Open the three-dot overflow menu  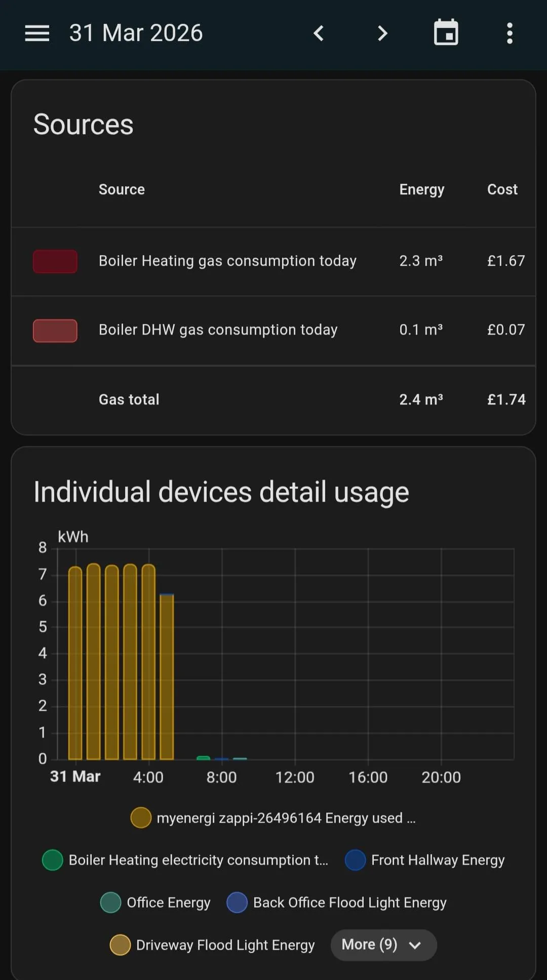[x=510, y=33]
